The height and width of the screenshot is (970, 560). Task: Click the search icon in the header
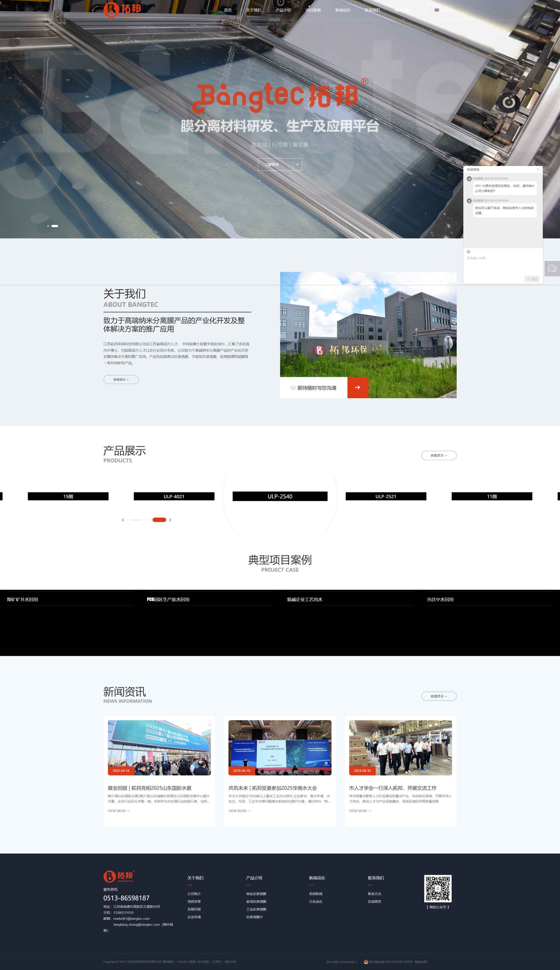[x=425, y=10]
